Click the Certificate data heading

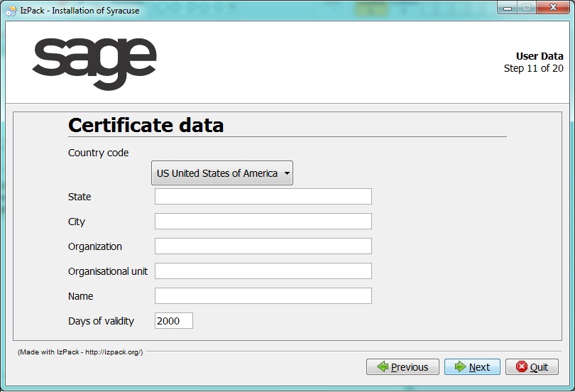click(146, 126)
